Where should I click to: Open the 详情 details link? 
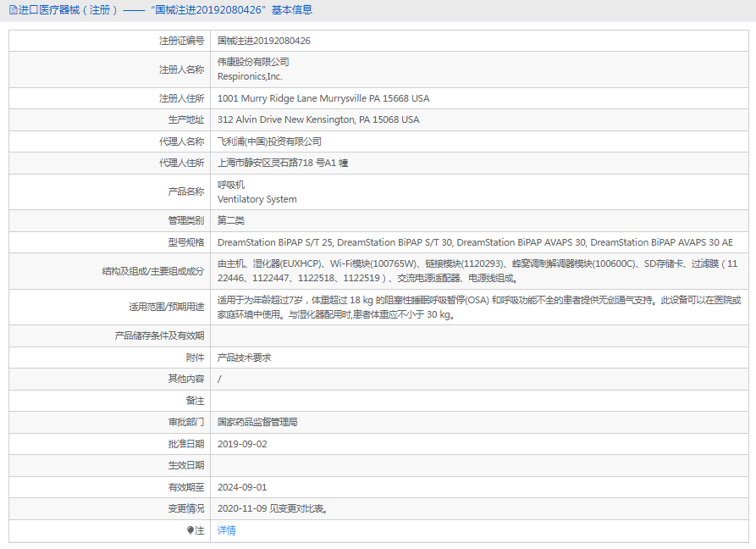227,530
